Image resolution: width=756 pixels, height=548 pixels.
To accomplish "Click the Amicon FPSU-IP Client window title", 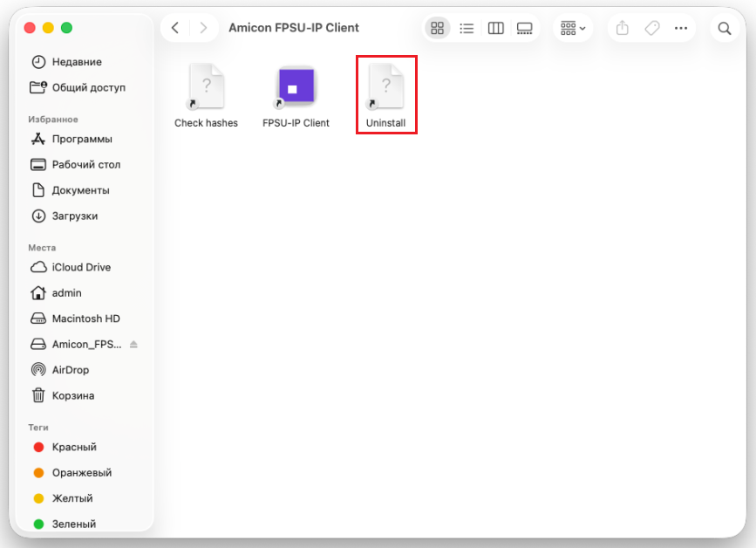I will click(294, 28).
